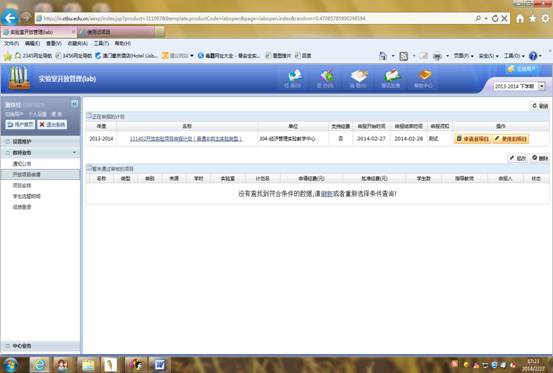Viewport: 553px width, 373px height.
Task: Expand the 中心业务 section at sidebar bottom
Action: [41, 346]
